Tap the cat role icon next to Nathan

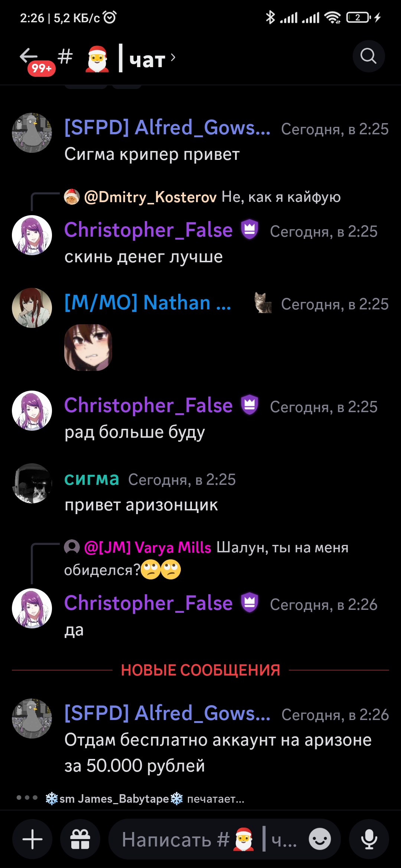click(263, 303)
